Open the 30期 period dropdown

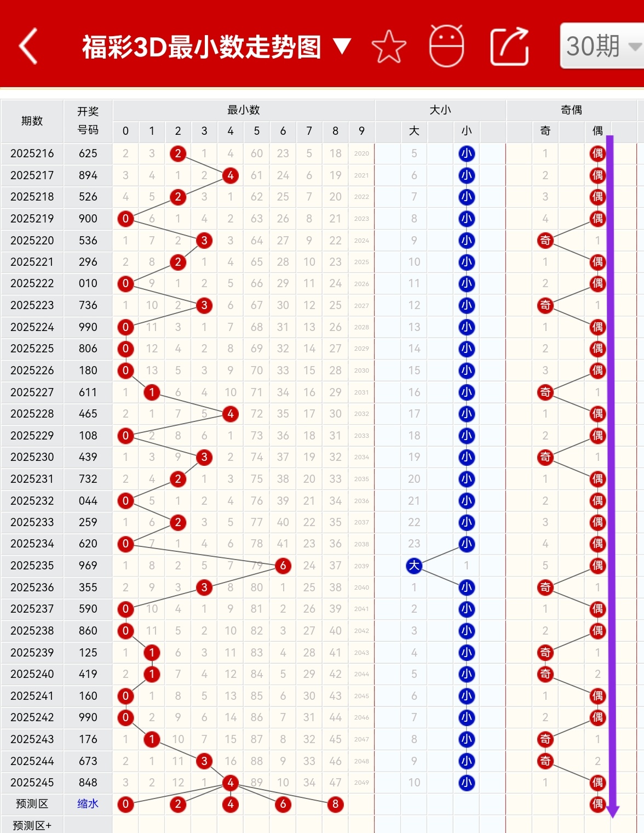(602, 46)
